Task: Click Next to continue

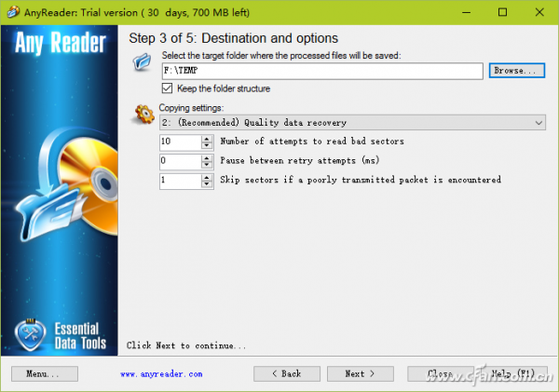Action: point(360,373)
